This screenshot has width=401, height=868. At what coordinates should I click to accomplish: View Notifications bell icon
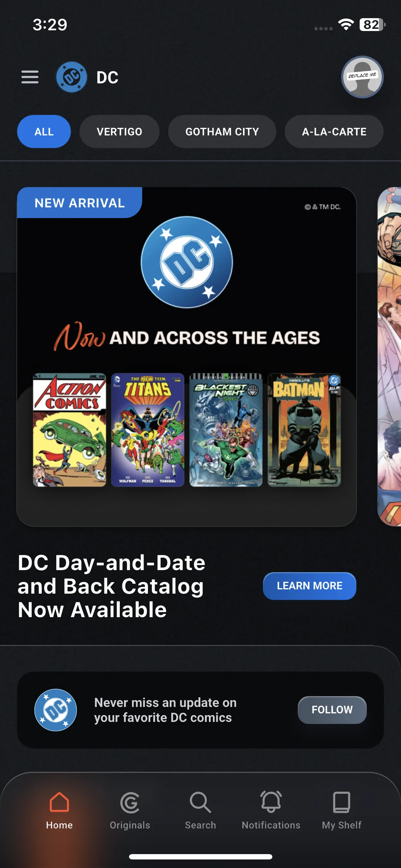(271, 802)
